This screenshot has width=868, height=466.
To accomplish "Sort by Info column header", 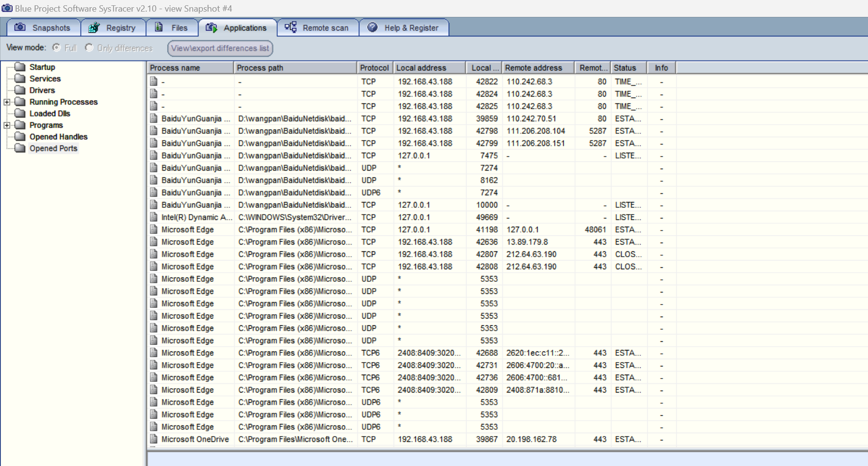I will click(661, 68).
